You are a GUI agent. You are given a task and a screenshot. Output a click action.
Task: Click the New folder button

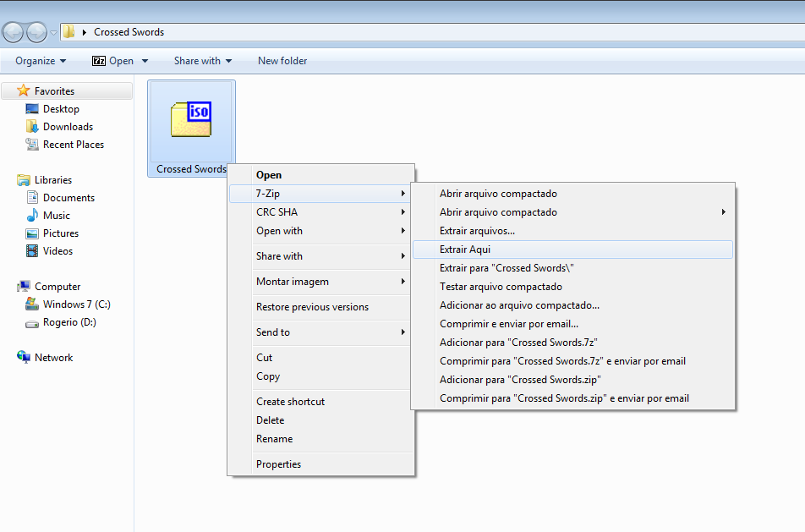pos(282,61)
